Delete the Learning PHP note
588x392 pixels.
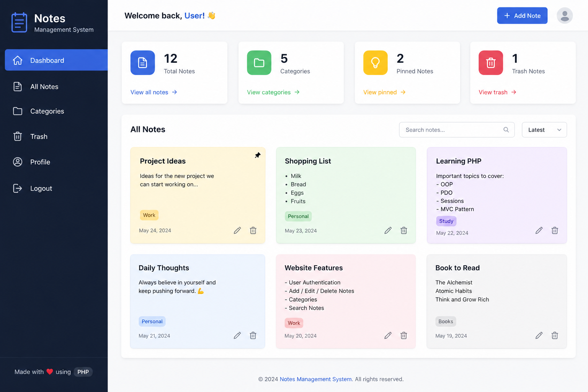coord(555,230)
